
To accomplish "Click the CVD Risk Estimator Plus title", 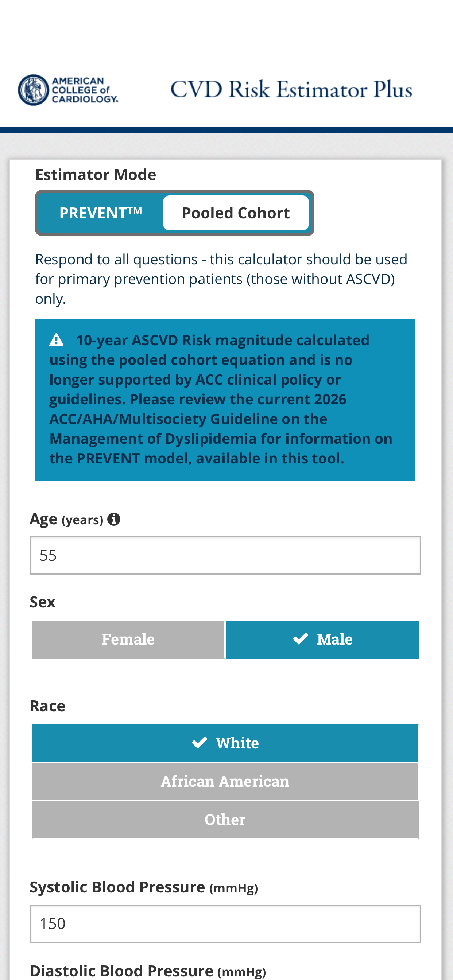I will (291, 90).
